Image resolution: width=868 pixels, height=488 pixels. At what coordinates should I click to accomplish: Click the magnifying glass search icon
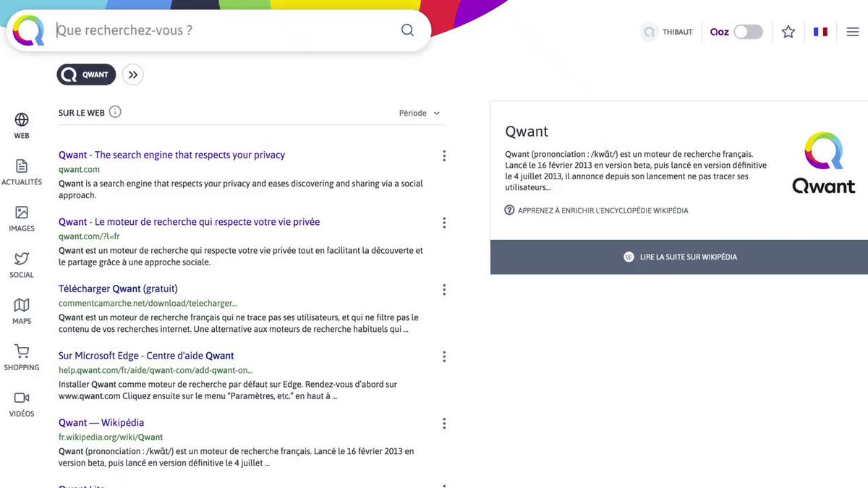407,30
